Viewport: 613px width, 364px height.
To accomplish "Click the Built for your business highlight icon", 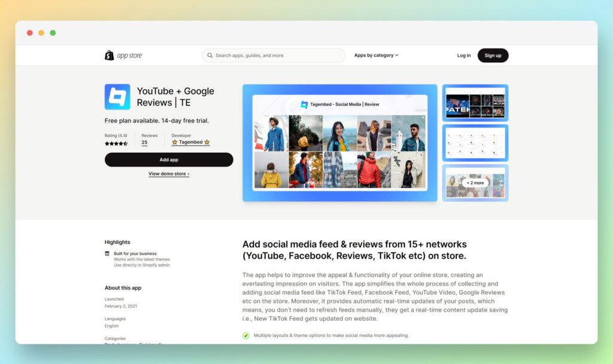I will coord(107,254).
